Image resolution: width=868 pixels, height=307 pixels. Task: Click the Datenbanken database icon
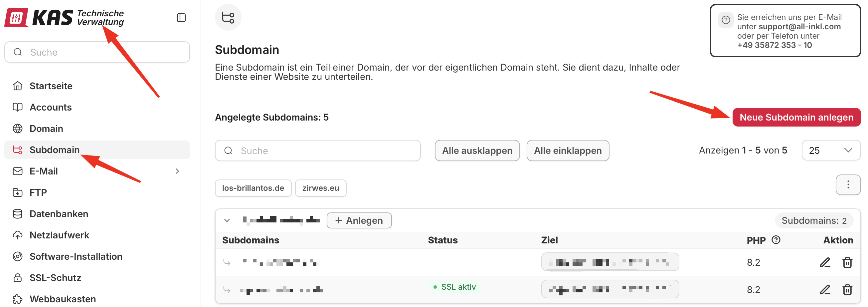tap(18, 213)
